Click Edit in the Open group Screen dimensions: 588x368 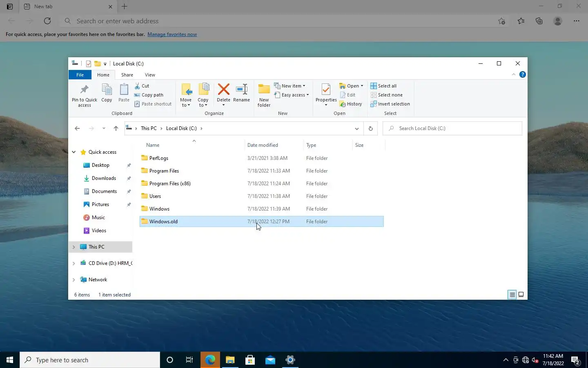click(x=348, y=95)
